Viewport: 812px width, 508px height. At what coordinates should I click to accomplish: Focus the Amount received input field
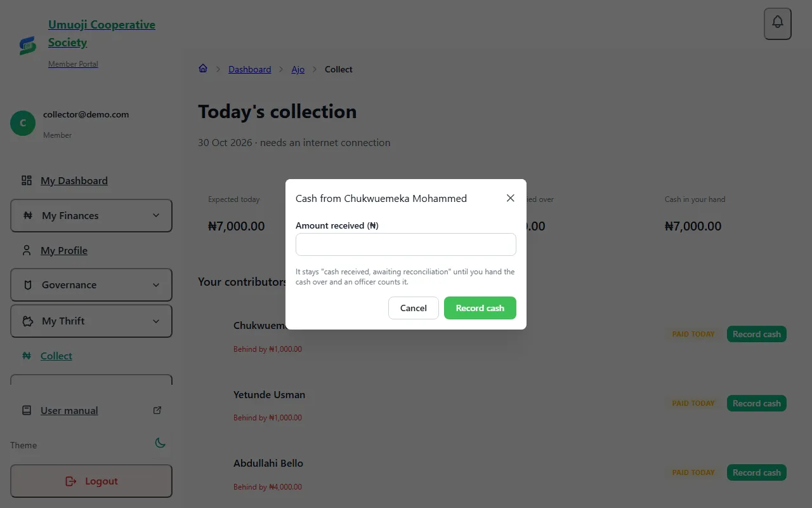point(406,244)
